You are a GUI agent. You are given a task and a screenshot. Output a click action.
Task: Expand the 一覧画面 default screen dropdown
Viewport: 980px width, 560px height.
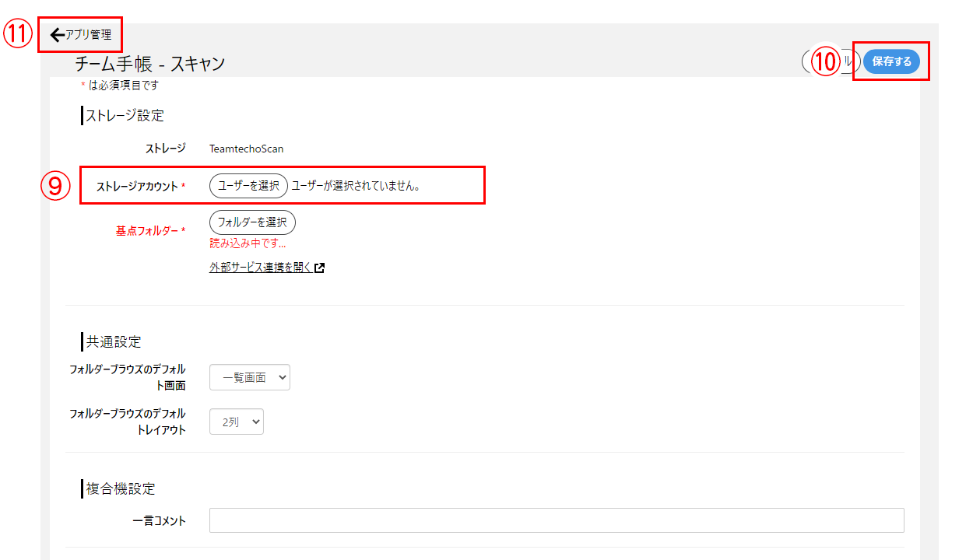tap(250, 377)
